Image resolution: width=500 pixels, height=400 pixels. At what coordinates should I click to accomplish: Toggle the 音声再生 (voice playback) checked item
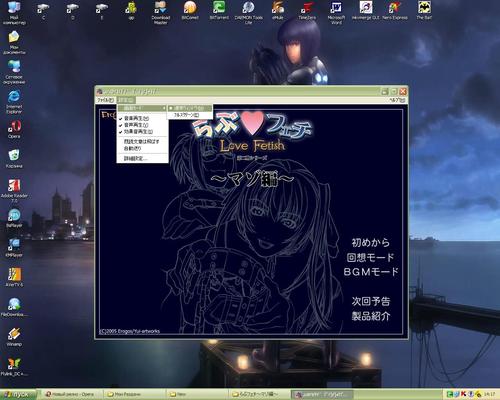click(142, 125)
